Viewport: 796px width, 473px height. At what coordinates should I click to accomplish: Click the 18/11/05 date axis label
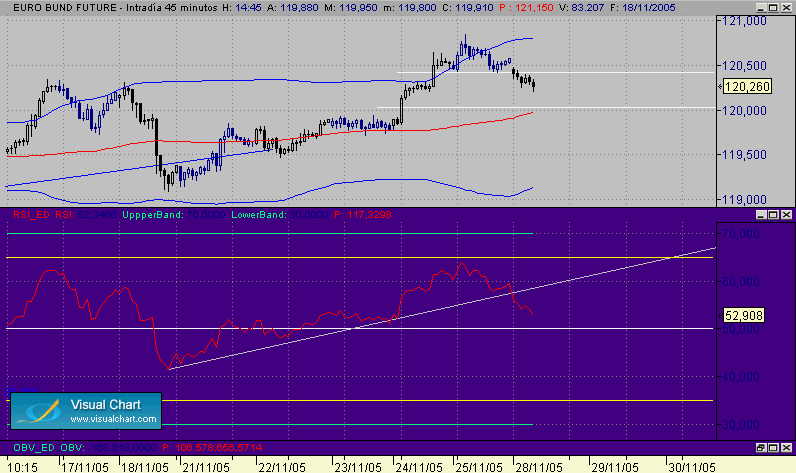[x=145, y=467]
